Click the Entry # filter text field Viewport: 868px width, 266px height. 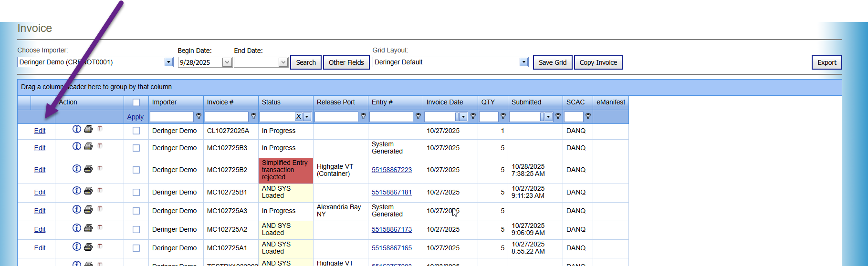click(x=391, y=117)
